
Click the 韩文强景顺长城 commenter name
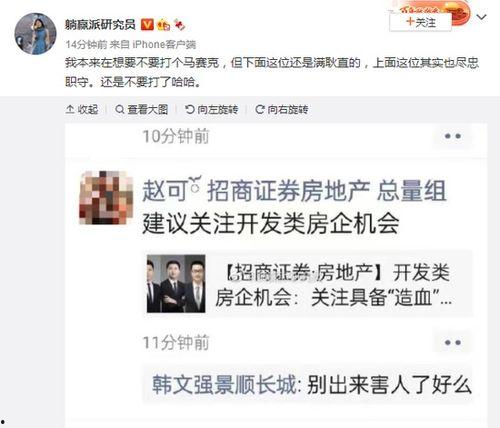224,385
